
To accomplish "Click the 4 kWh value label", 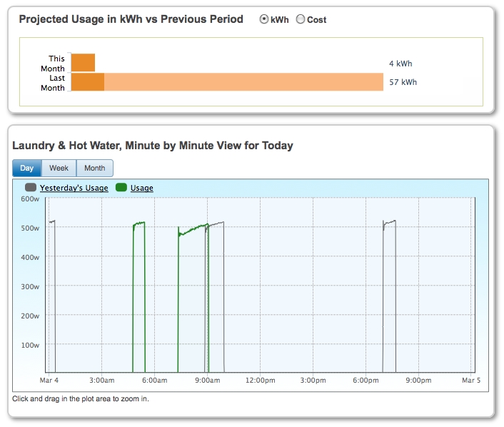I will click(x=400, y=64).
